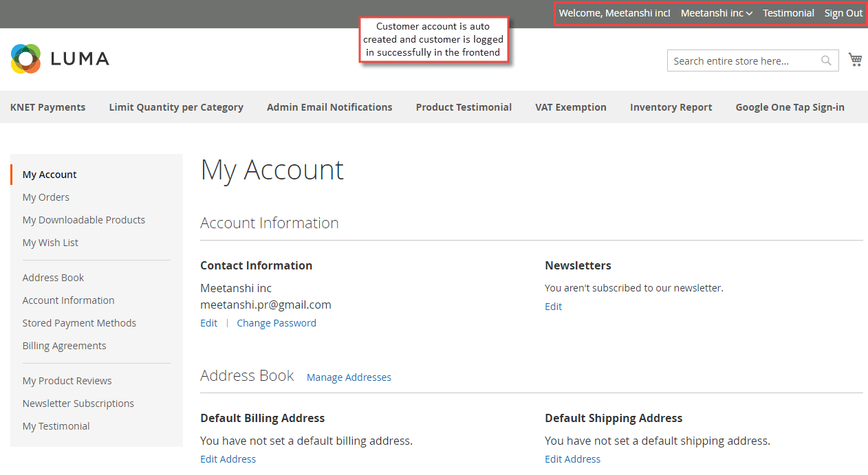This screenshot has width=868, height=475.
Task: Click the Default Billing Address heading
Action: (262, 418)
